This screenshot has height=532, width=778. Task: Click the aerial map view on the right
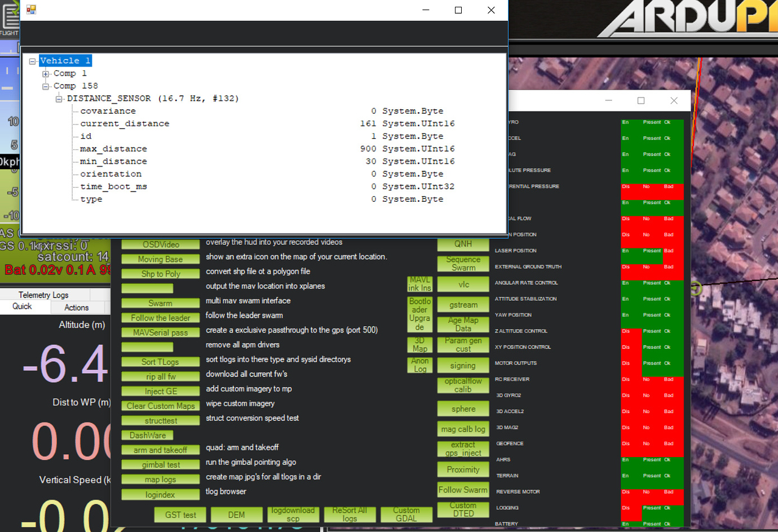pos(733,338)
